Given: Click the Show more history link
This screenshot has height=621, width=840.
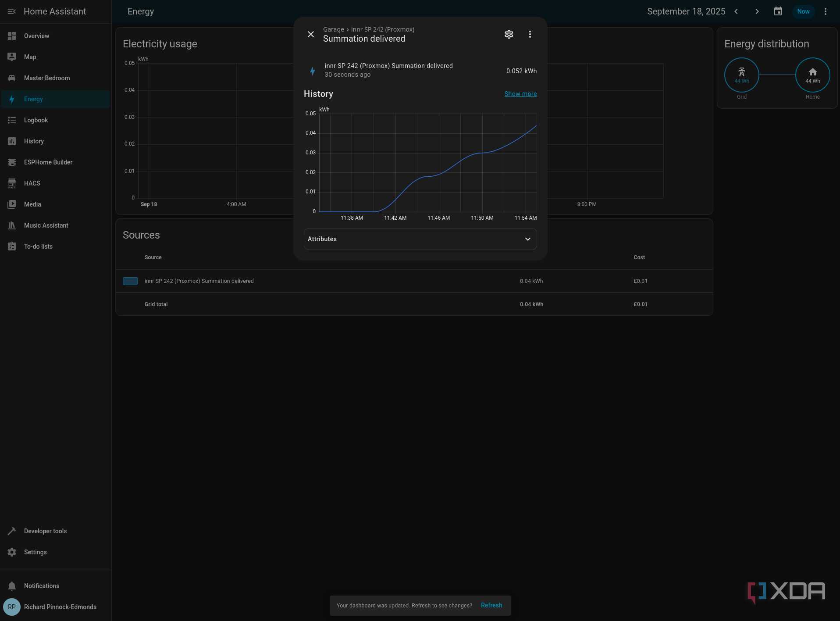Looking at the screenshot, I should coord(520,94).
